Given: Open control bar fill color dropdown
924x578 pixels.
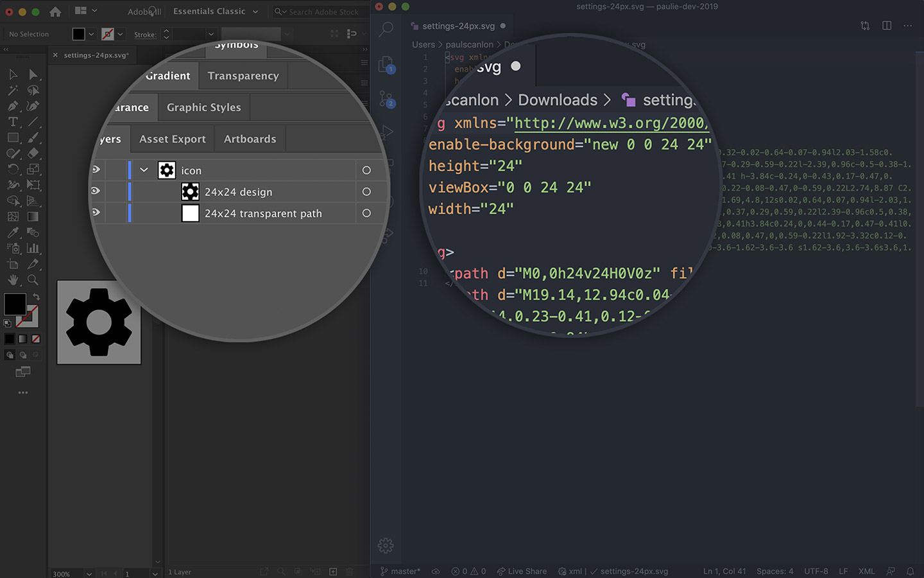Looking at the screenshot, I should coord(91,34).
